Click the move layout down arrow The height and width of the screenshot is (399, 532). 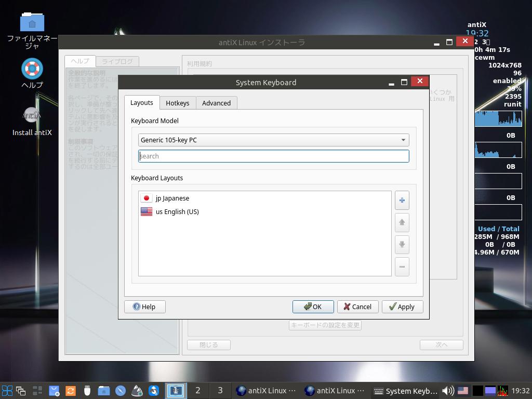(x=402, y=245)
